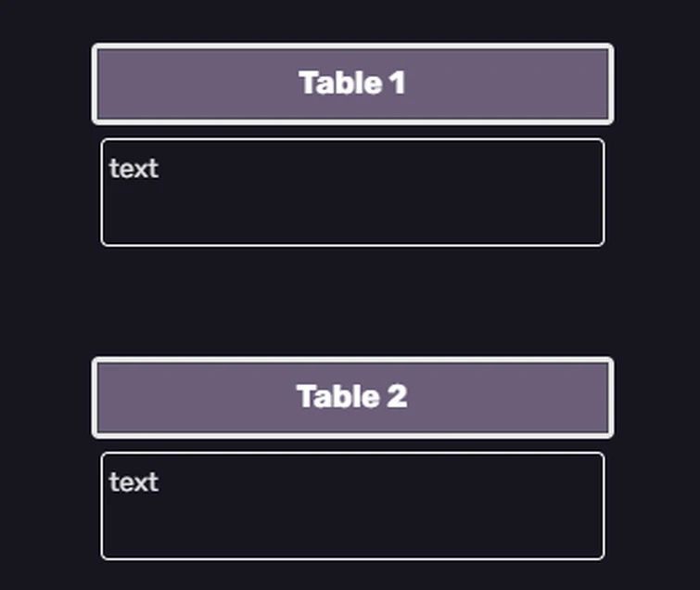The height and width of the screenshot is (590, 700).
Task: Focus the text box under Table 2
Action: tap(352, 506)
